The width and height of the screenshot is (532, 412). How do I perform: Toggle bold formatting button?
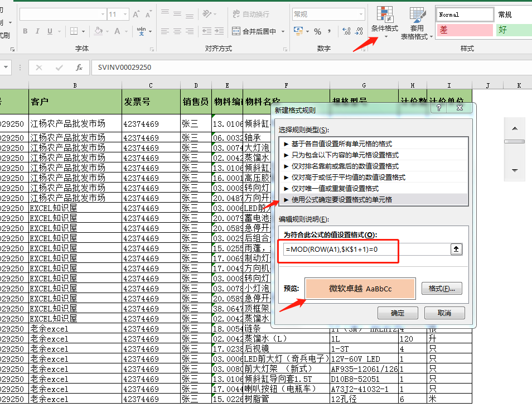pos(25,31)
